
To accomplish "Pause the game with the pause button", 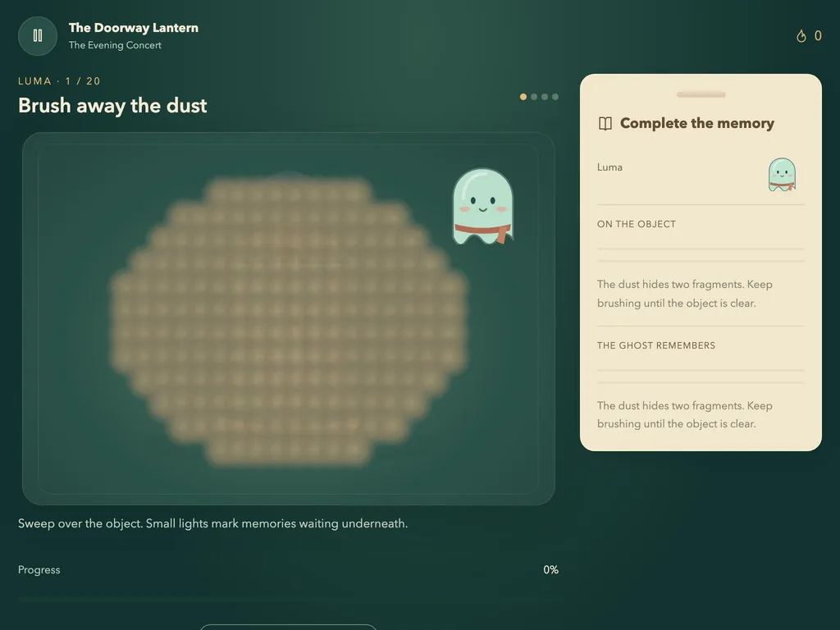I will tap(38, 36).
